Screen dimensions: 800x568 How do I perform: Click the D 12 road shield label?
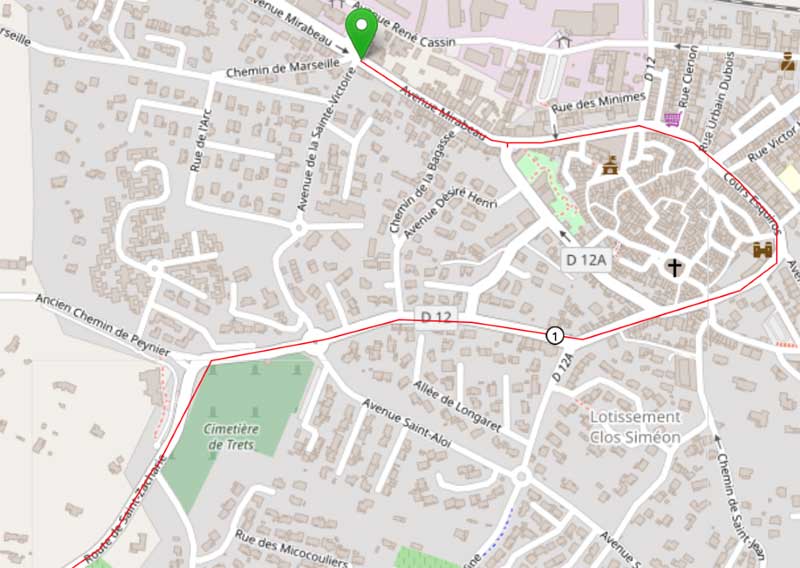(x=436, y=317)
